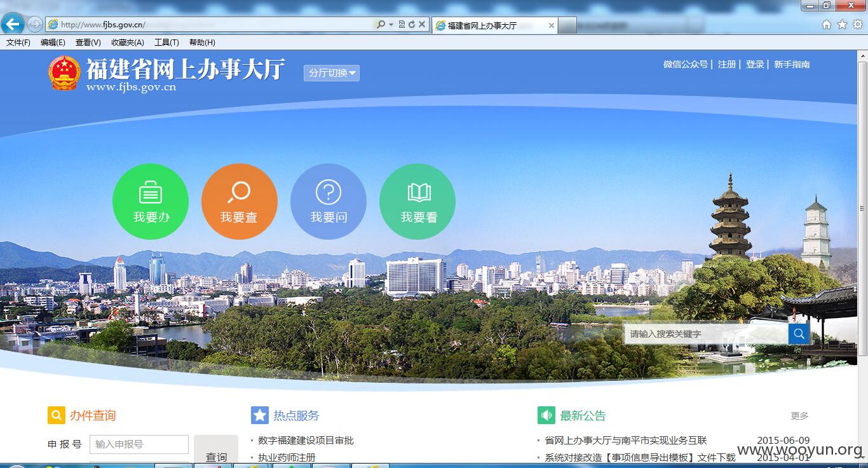
Task: Click the 热点服务 heading text
Action: [296, 415]
